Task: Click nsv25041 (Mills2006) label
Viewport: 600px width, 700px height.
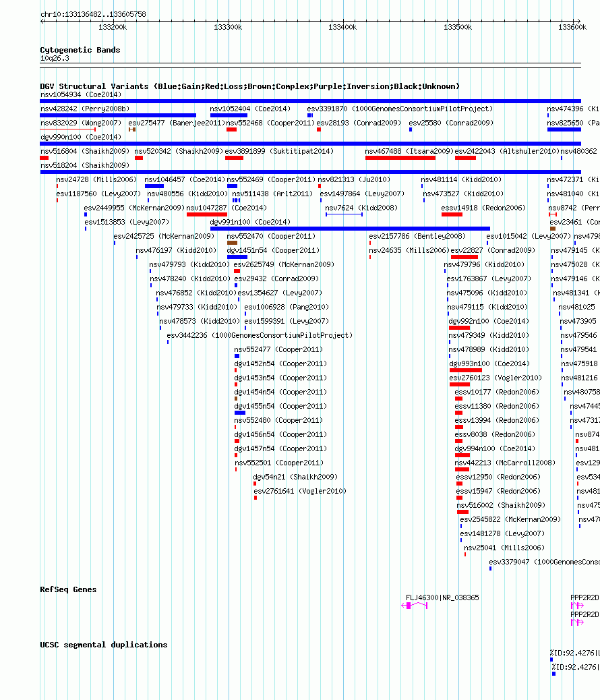Action: coord(504,548)
